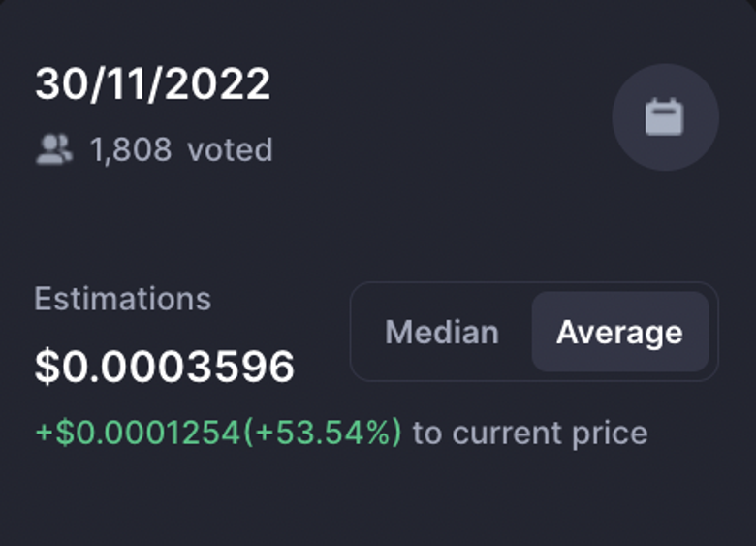Click the voters people icon
This screenshot has height=546, width=756.
point(54,150)
